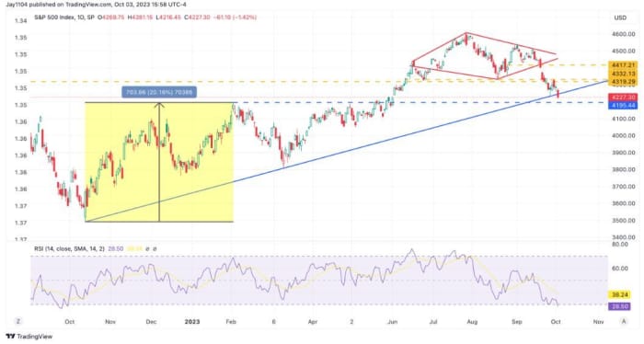Click the purple RSI value 28.50 in legend
Screen dimensions: 644x344
coord(116,248)
